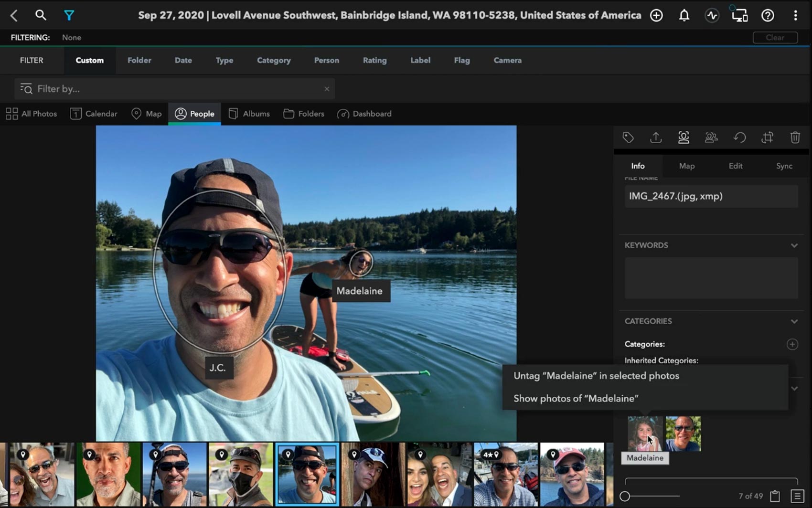Go back using the top-left arrow
This screenshot has height=508, width=812.
point(14,15)
